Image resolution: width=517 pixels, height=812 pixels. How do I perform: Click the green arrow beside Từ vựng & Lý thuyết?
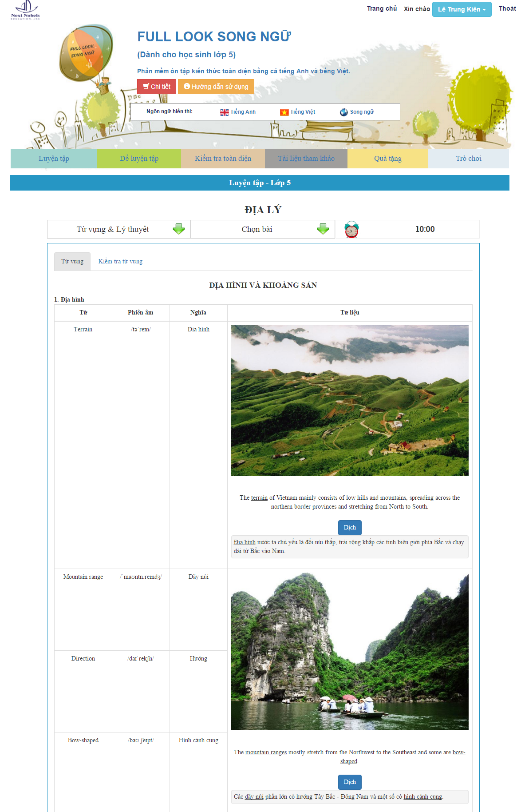pyautogui.click(x=179, y=229)
